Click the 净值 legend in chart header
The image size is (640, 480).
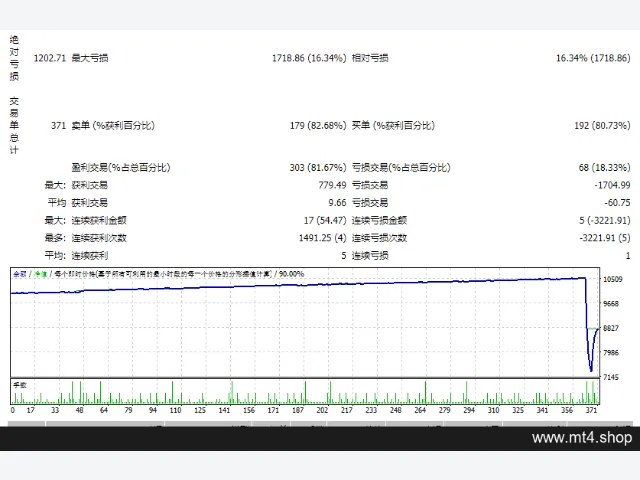[40, 274]
